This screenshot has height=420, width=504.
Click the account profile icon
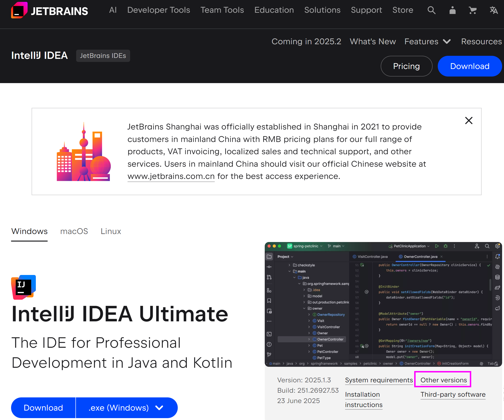point(452,10)
